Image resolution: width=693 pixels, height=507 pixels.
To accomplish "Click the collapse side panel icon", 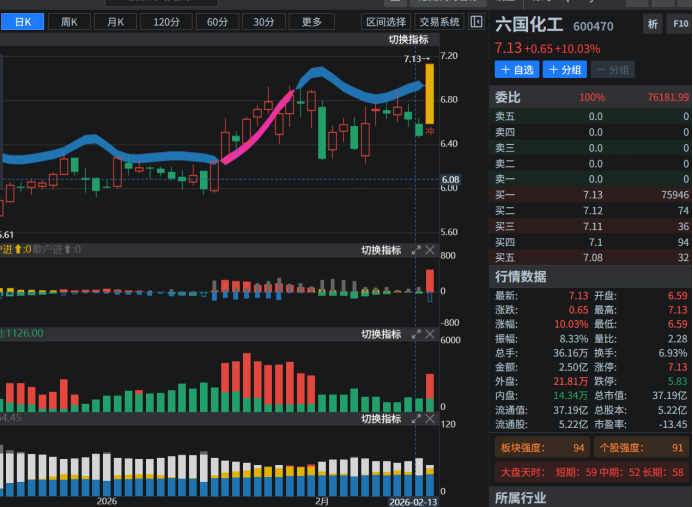I will [x=476, y=22].
